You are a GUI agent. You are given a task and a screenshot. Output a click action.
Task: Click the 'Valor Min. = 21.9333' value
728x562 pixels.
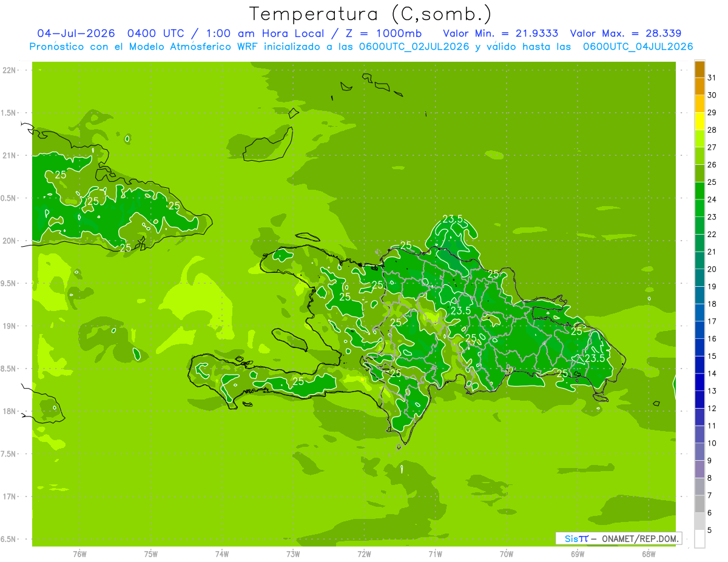500,33
